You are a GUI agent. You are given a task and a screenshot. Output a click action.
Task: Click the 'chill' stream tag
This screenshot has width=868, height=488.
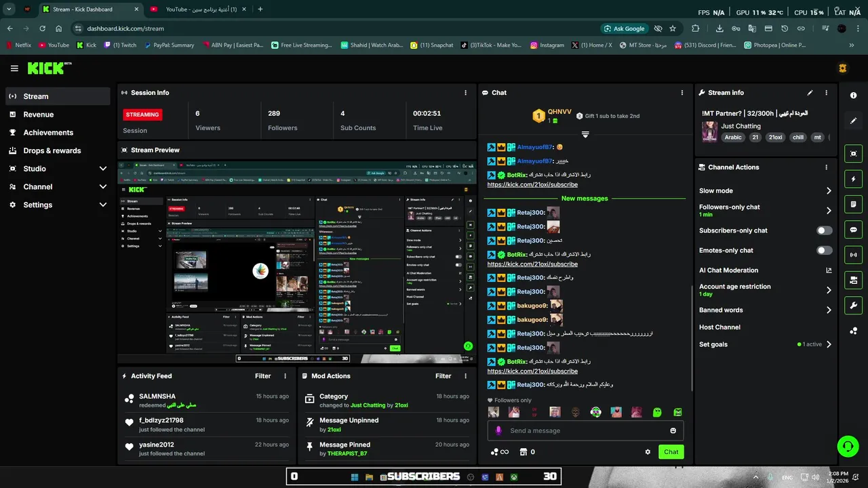[798, 138]
